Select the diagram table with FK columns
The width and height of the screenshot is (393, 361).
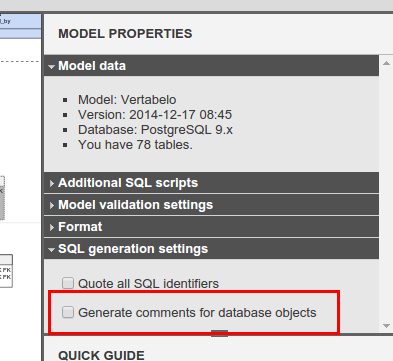6,271
